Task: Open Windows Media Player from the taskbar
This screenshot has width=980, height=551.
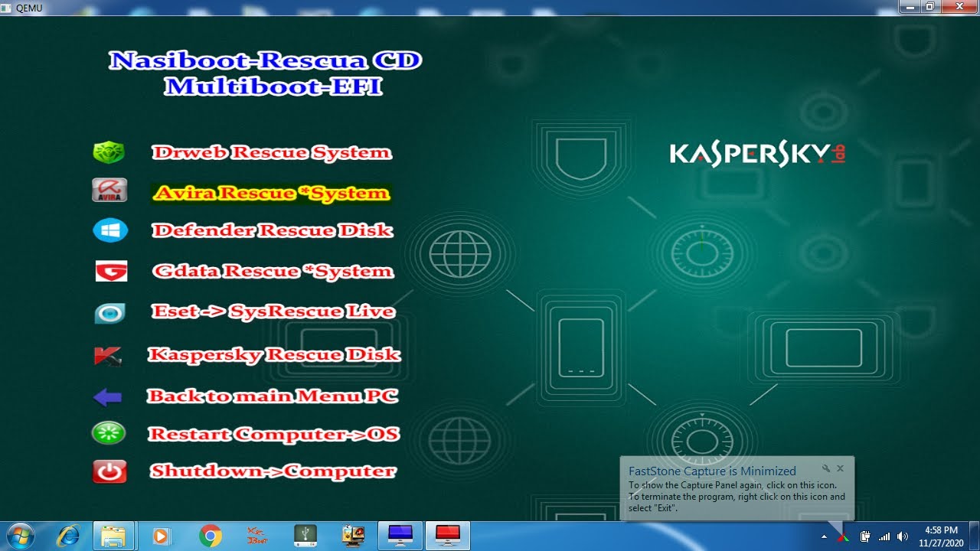Action: coord(162,536)
